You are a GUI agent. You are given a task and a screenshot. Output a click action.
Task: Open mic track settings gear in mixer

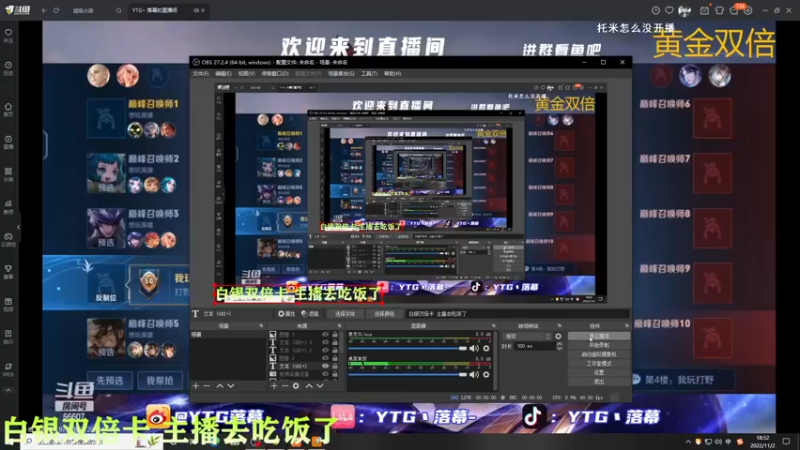tap(486, 348)
